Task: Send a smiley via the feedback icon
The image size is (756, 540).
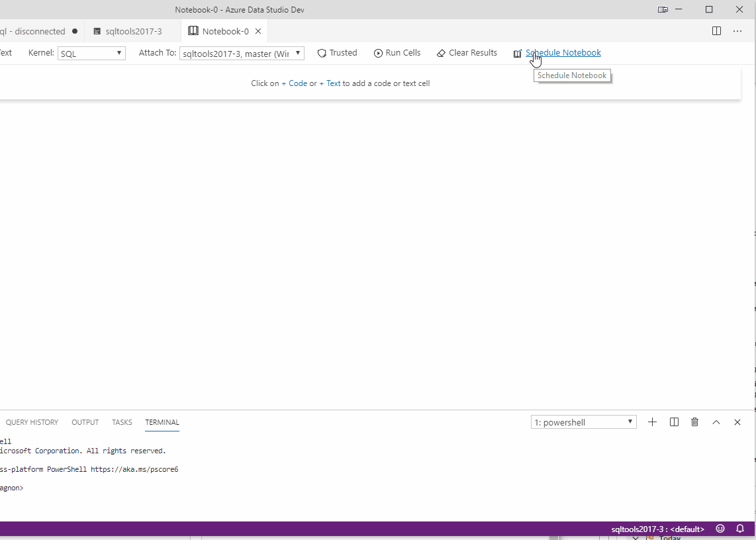Action: click(x=720, y=529)
